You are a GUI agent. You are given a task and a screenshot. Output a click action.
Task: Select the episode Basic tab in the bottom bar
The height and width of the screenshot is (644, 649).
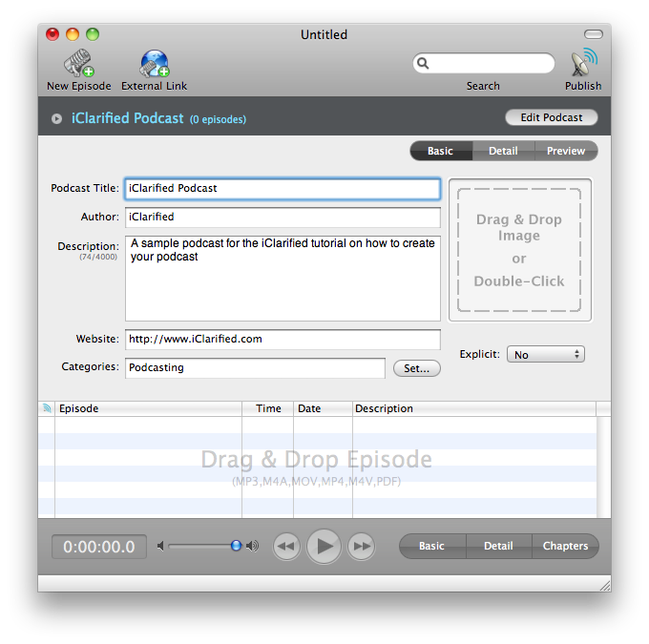[432, 546]
